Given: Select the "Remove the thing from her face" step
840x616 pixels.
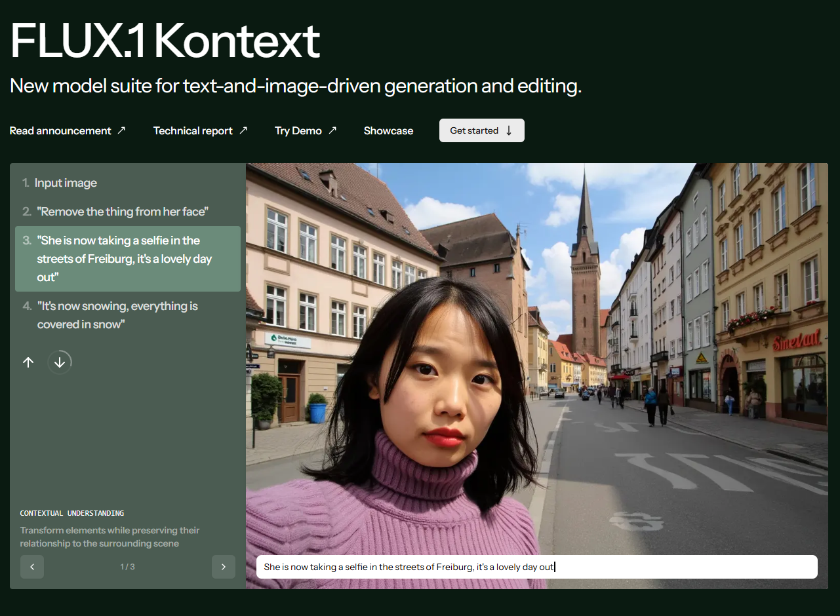Looking at the screenshot, I should coord(123,212).
